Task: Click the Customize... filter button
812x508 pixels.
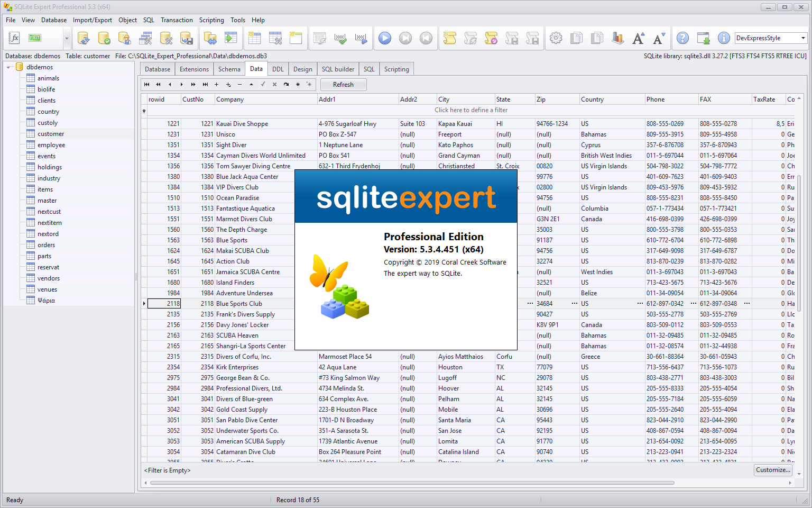Action: (773, 470)
